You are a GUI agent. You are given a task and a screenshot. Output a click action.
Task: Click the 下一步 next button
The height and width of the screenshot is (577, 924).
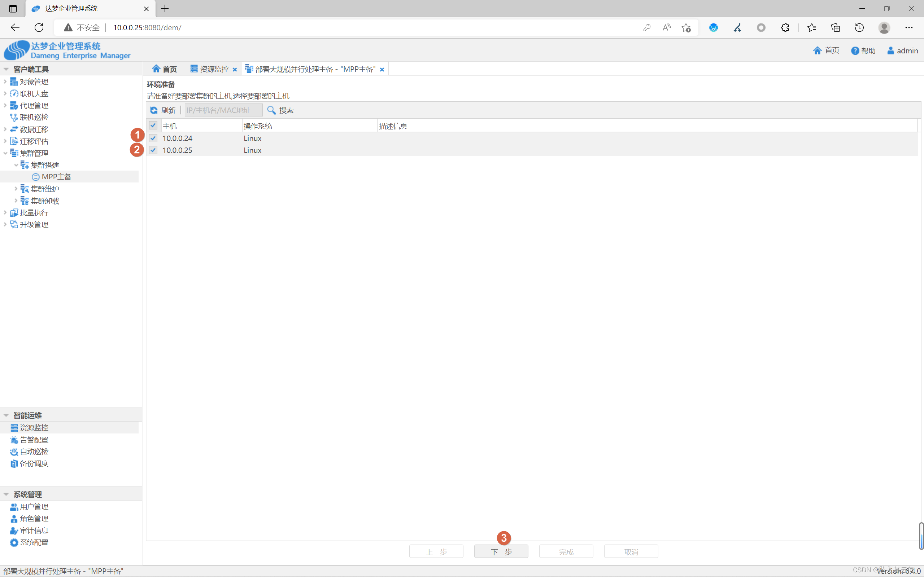(501, 551)
